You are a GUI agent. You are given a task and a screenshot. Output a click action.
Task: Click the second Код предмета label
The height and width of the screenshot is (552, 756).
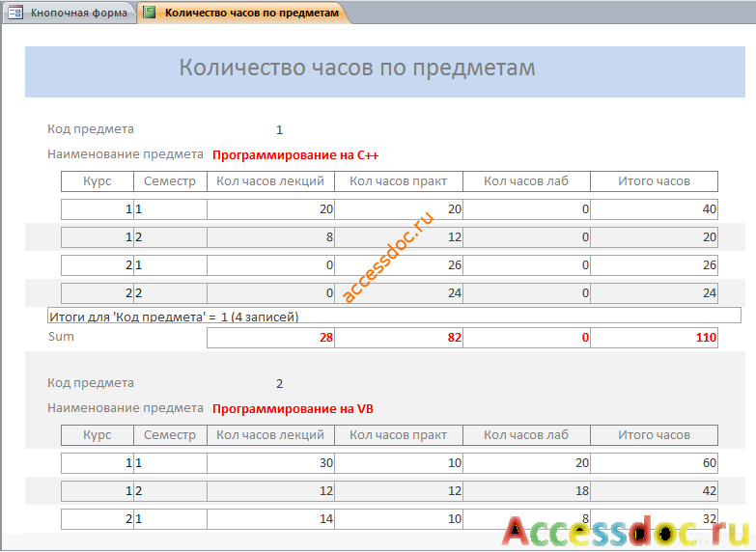point(91,383)
